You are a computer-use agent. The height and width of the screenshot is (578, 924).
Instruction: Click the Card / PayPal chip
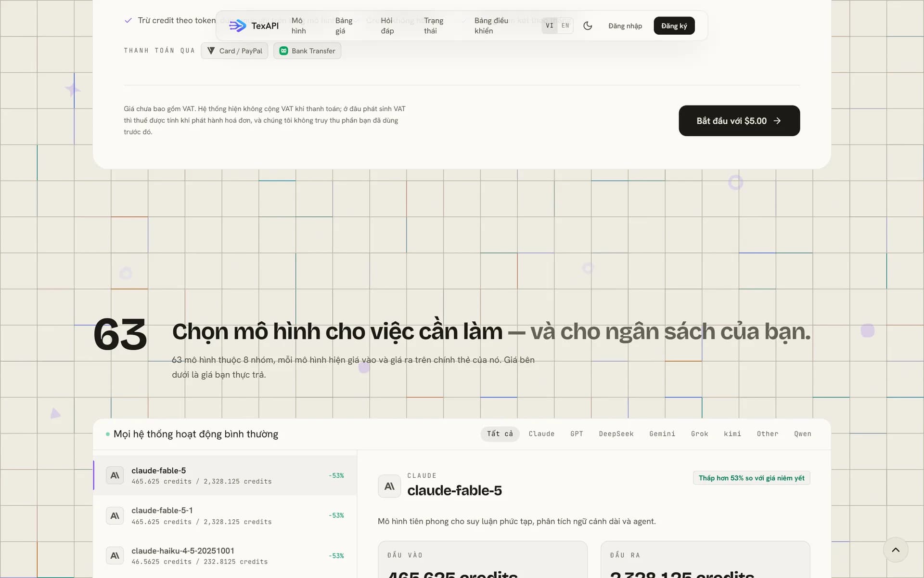[234, 51]
